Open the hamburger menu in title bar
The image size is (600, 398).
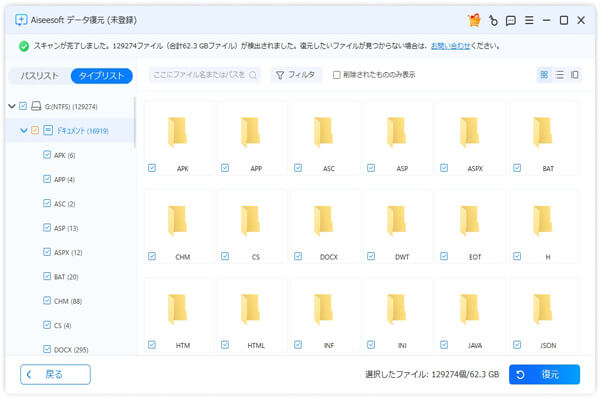coord(529,20)
